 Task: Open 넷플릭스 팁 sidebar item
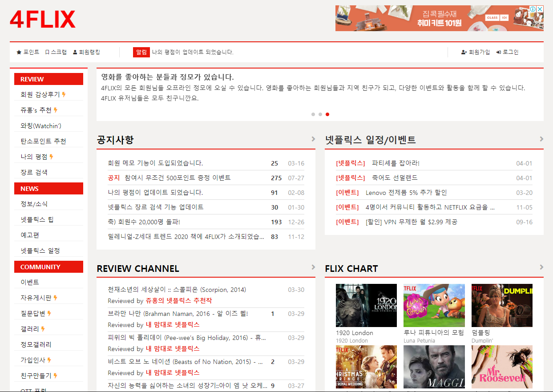(37, 219)
